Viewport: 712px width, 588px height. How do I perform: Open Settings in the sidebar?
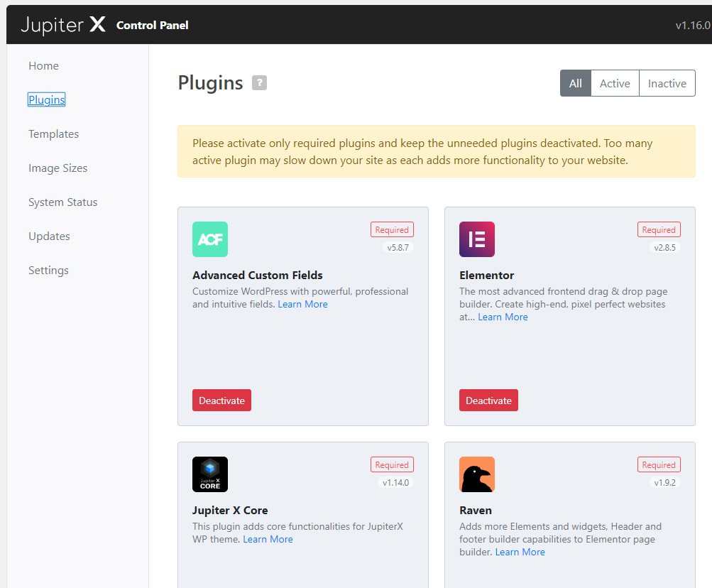[48, 271]
